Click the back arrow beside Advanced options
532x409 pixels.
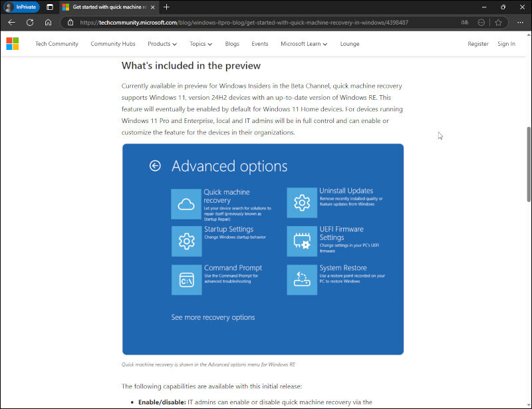point(155,166)
